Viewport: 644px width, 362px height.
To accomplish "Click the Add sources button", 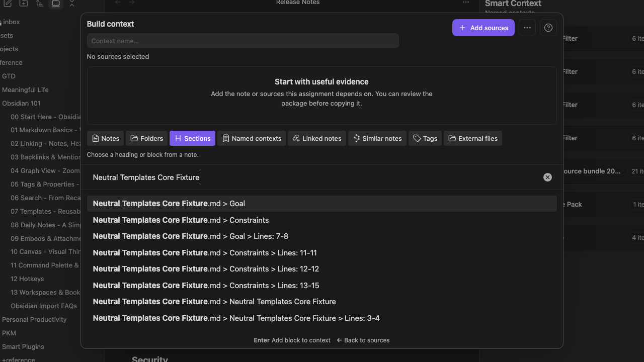I will coord(484,28).
